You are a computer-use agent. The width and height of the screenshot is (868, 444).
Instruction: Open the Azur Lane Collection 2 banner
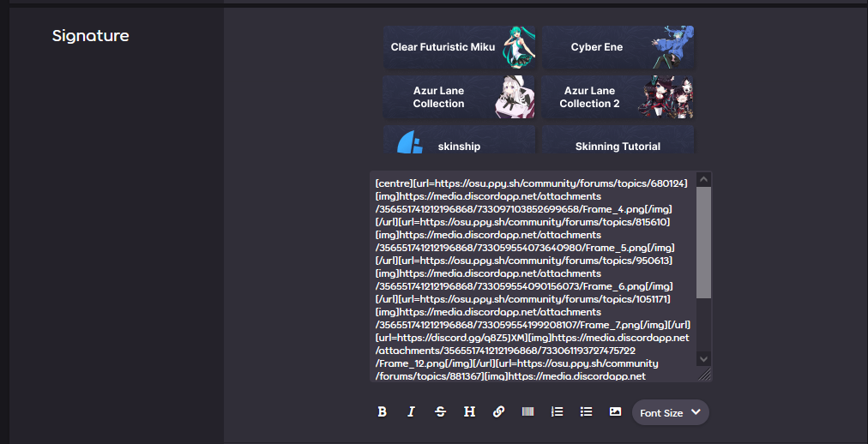click(618, 97)
